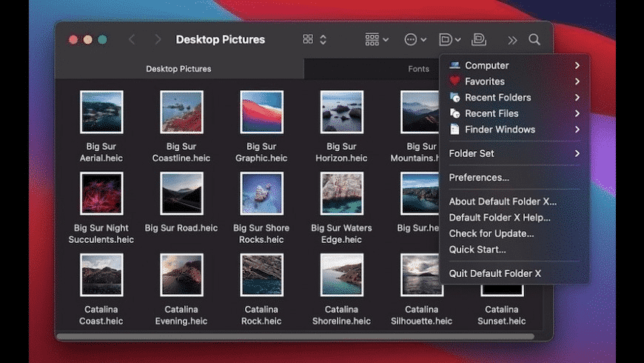644x363 pixels.
Task: Open Default Folder X Help...
Action: pyautogui.click(x=514, y=218)
